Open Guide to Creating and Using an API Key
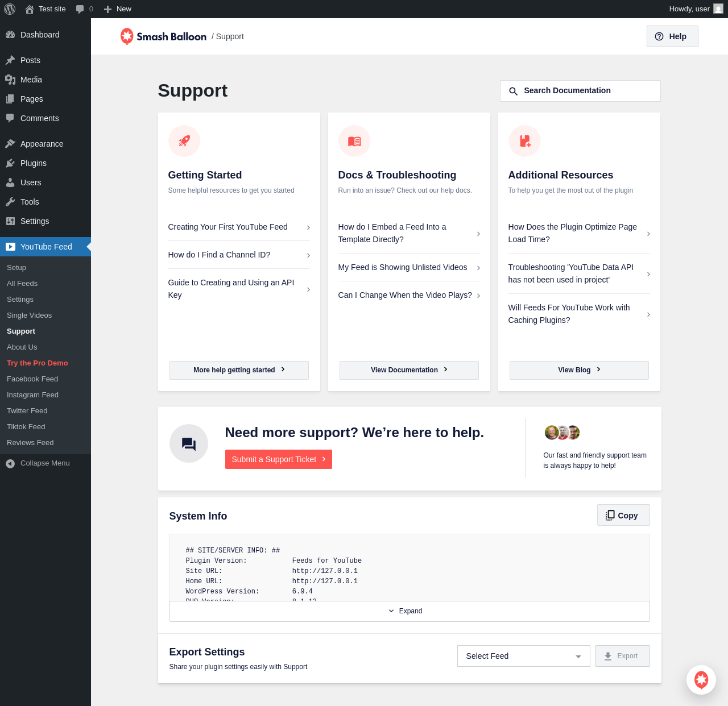 (239, 289)
